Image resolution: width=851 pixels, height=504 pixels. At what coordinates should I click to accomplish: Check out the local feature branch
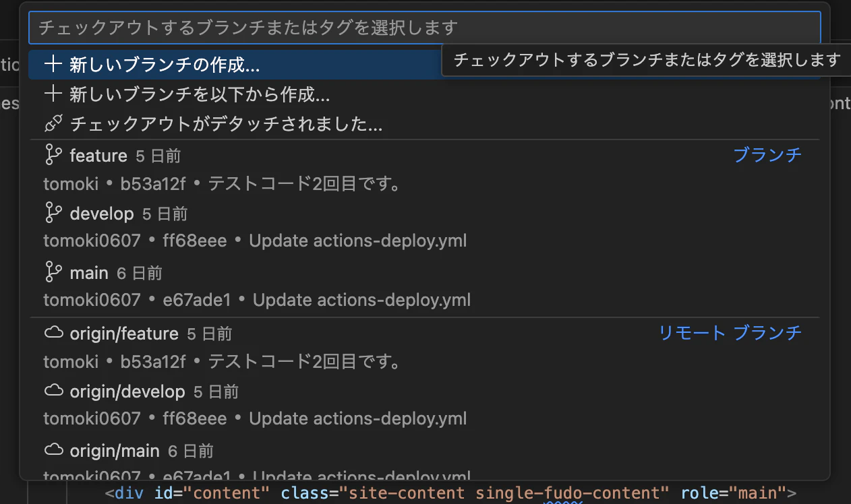pos(425,169)
